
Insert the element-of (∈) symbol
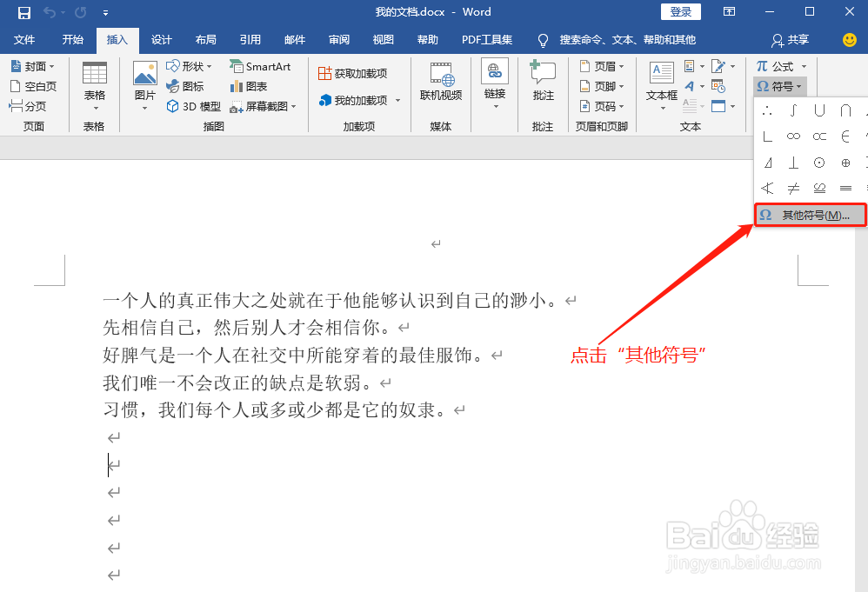845,136
